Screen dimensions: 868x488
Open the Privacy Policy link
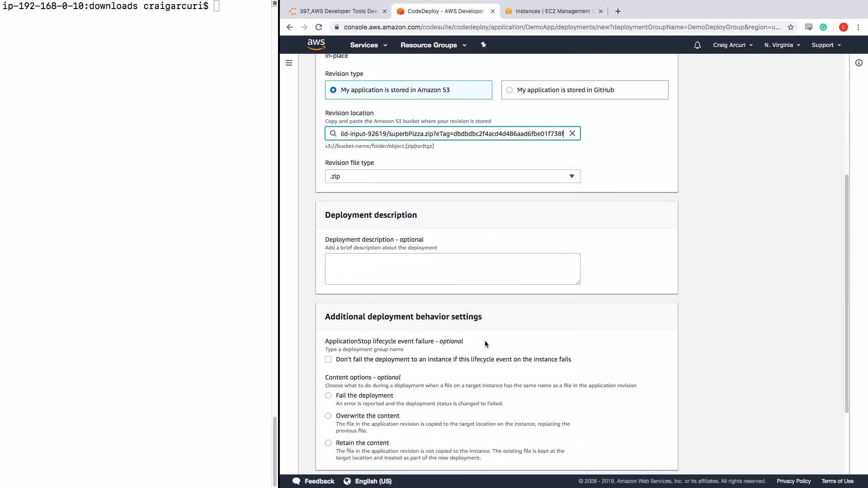click(793, 481)
